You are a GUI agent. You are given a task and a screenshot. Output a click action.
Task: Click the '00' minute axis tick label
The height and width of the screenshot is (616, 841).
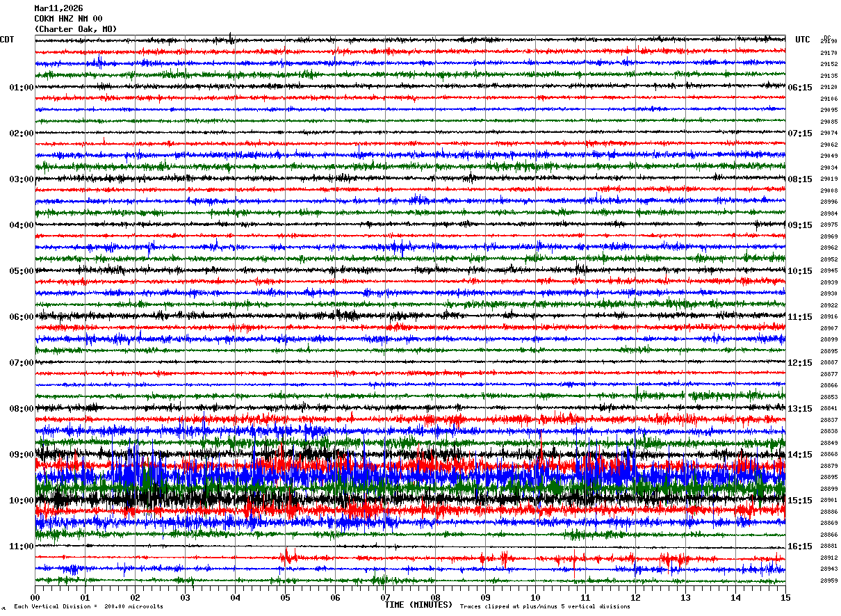(35, 598)
